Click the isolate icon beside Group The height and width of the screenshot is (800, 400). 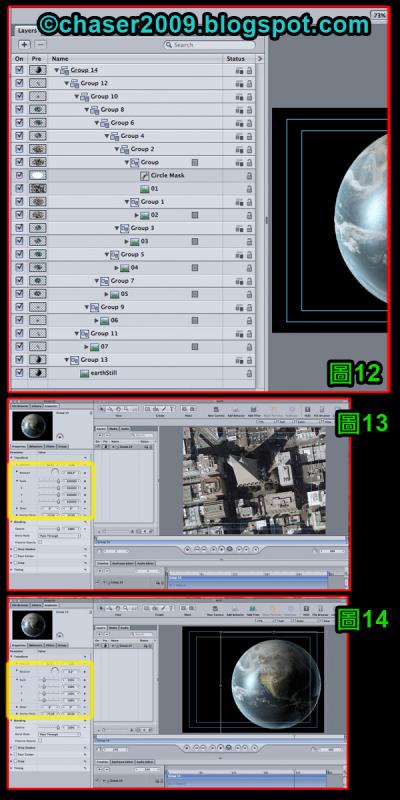tap(194, 162)
